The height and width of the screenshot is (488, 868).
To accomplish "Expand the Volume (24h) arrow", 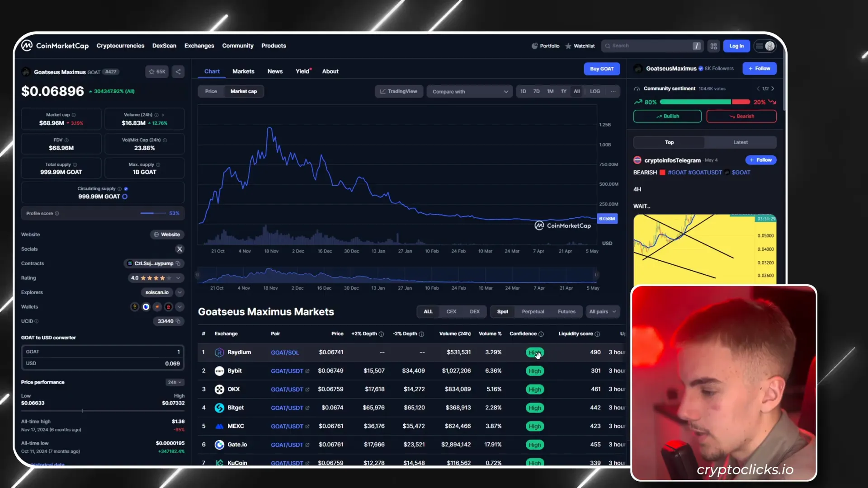I will coord(163,115).
